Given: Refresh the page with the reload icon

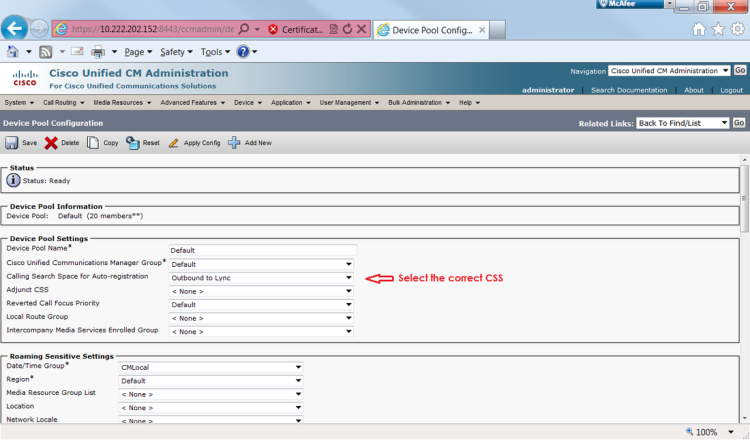Looking at the screenshot, I should tap(348, 29).
